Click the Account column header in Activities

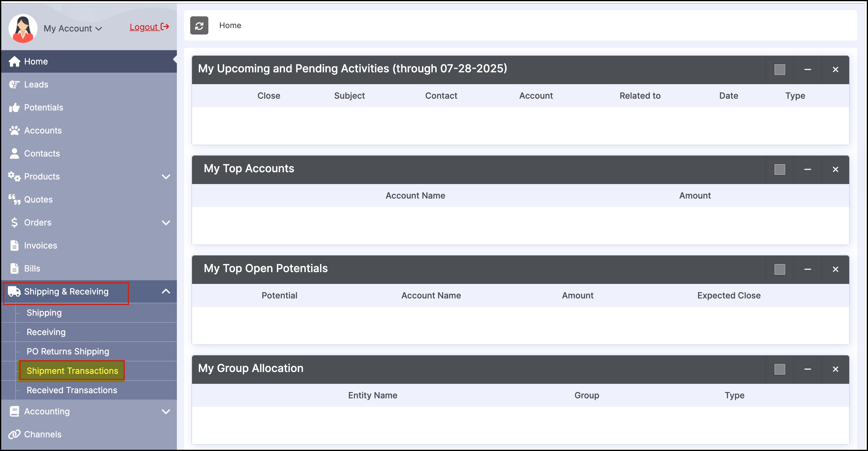(536, 96)
